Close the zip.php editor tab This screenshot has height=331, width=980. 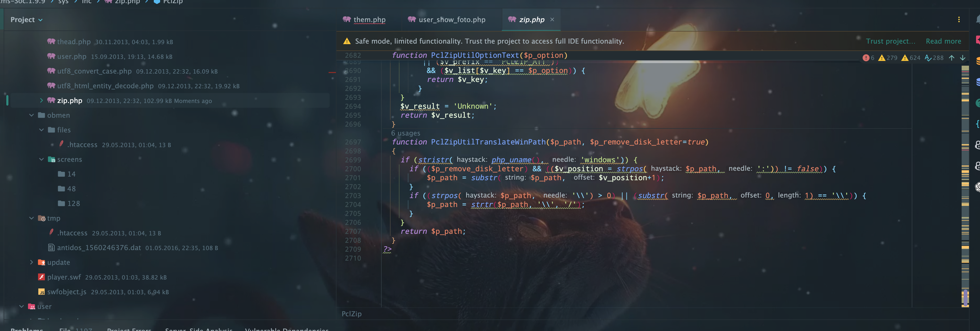point(552,20)
